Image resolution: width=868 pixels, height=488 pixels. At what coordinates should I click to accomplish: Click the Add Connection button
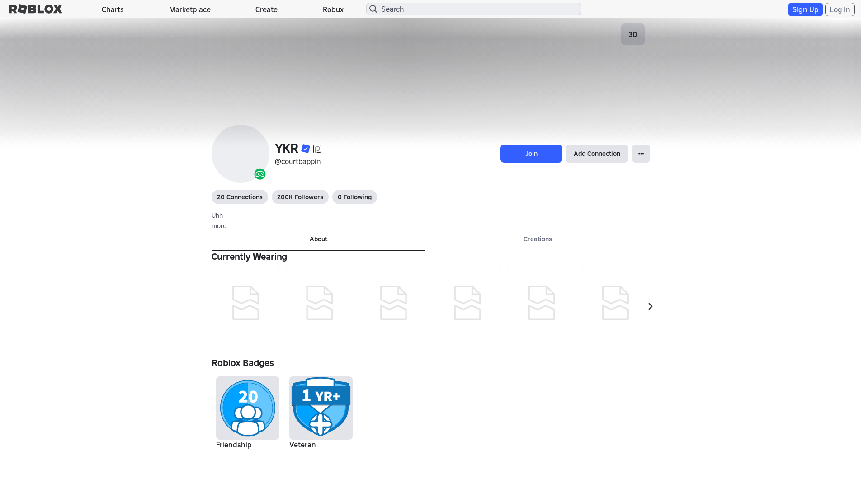coord(597,154)
